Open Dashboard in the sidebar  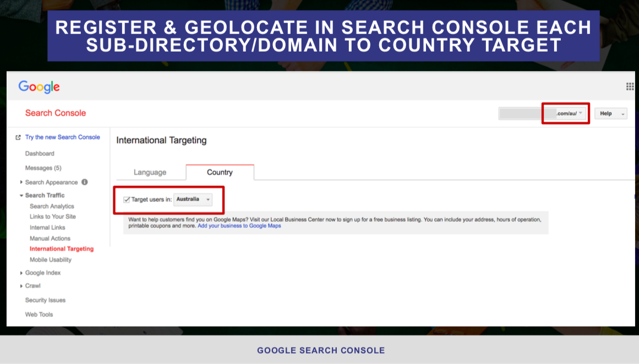coord(40,153)
